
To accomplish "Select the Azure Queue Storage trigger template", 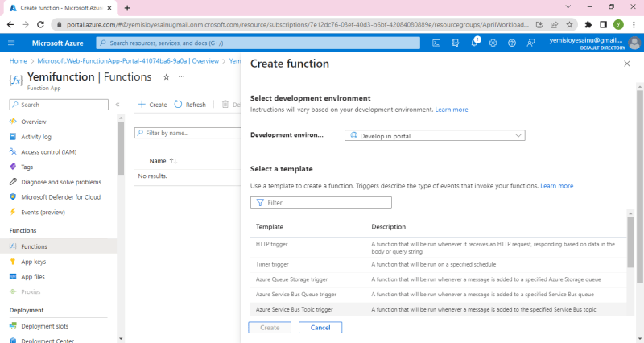I will (x=438, y=279).
